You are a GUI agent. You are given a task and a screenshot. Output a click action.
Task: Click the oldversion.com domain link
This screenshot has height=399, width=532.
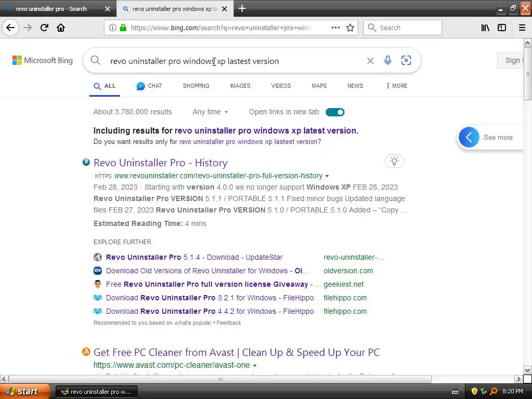click(x=348, y=271)
